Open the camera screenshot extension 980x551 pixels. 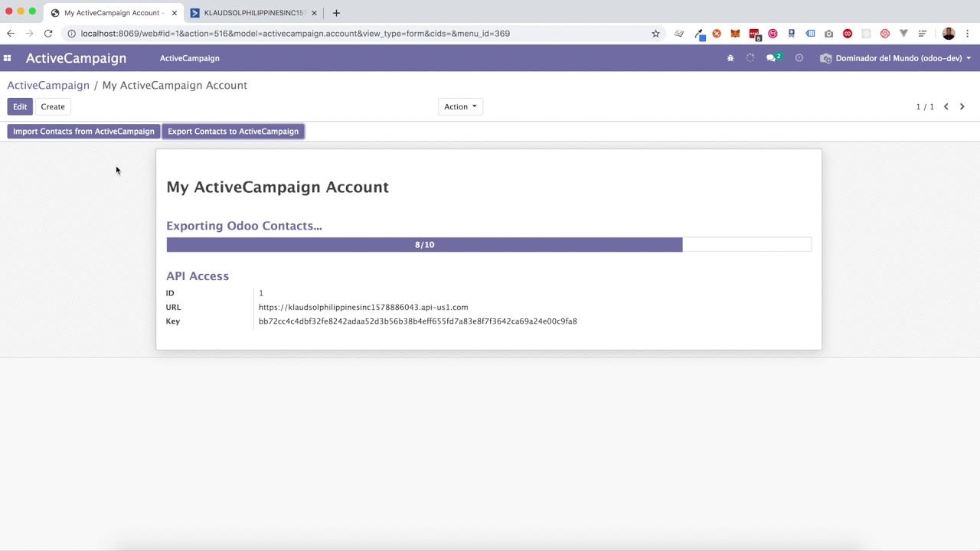coord(828,34)
